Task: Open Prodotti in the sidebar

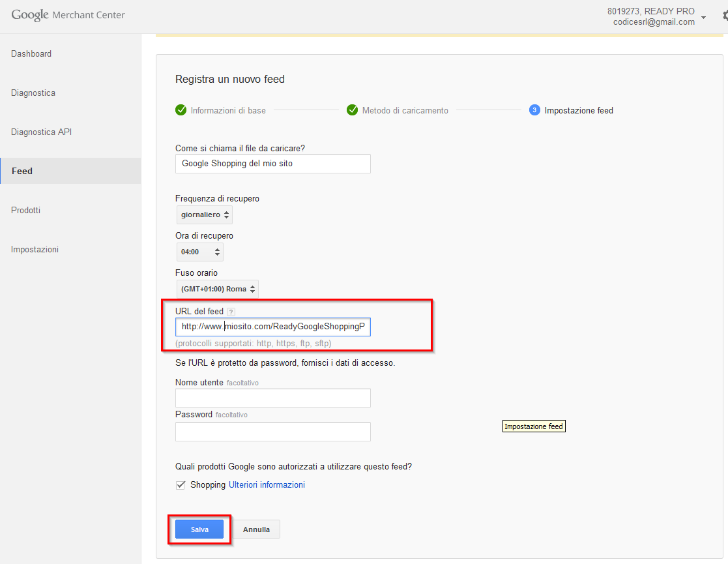Action: tap(25, 210)
